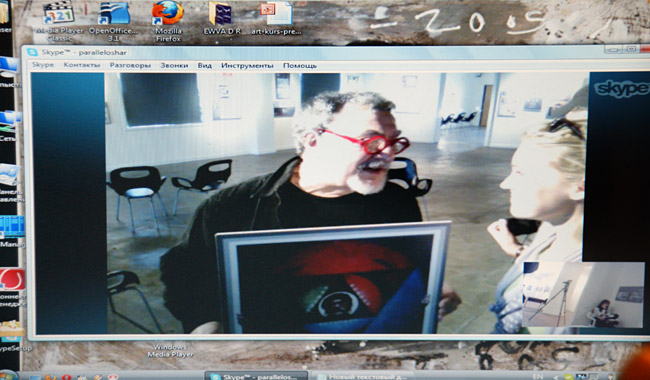Launch the OpenOffice 3.1 desktop shortcut
The height and width of the screenshot is (380, 650).
pyautogui.click(x=114, y=21)
